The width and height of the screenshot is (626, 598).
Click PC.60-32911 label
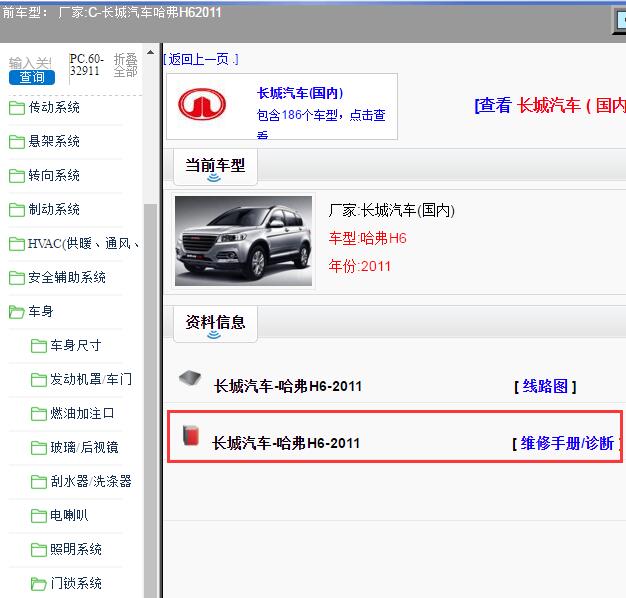(87, 65)
